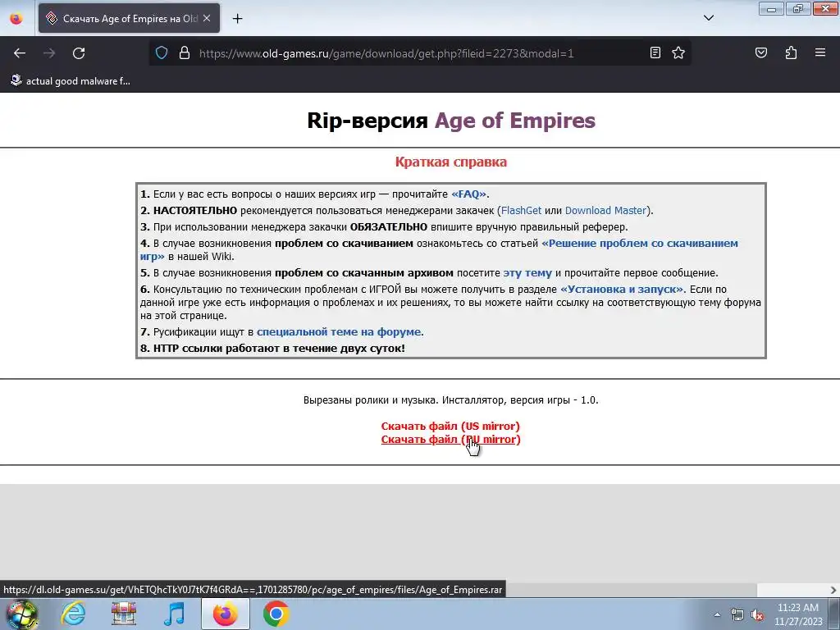Click the 'Краткая справка' heading text

pyautogui.click(x=451, y=162)
